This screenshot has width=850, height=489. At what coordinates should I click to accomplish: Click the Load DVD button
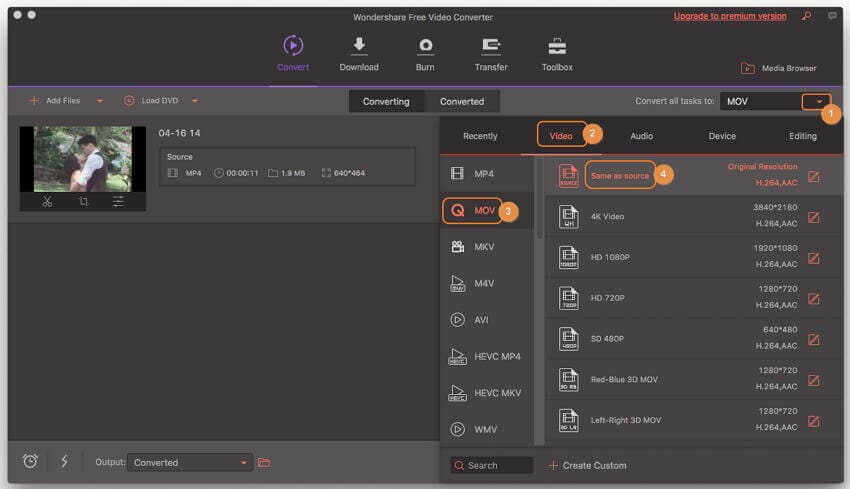[151, 101]
